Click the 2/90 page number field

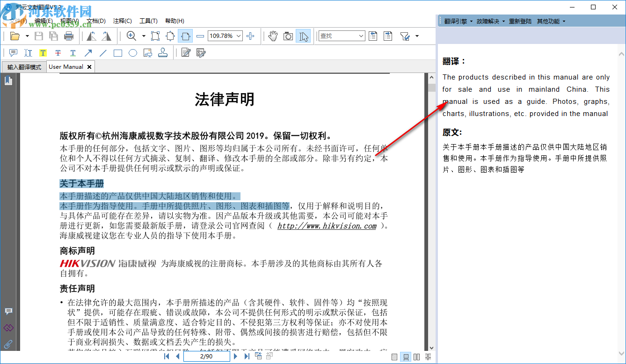[206, 357]
